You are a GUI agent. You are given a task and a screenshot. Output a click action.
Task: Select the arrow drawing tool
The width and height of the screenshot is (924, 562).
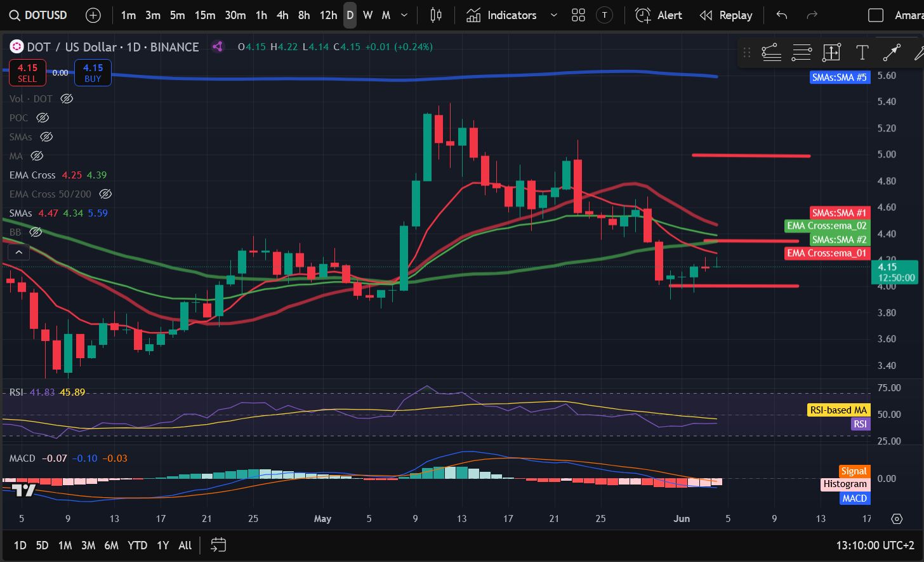click(892, 53)
